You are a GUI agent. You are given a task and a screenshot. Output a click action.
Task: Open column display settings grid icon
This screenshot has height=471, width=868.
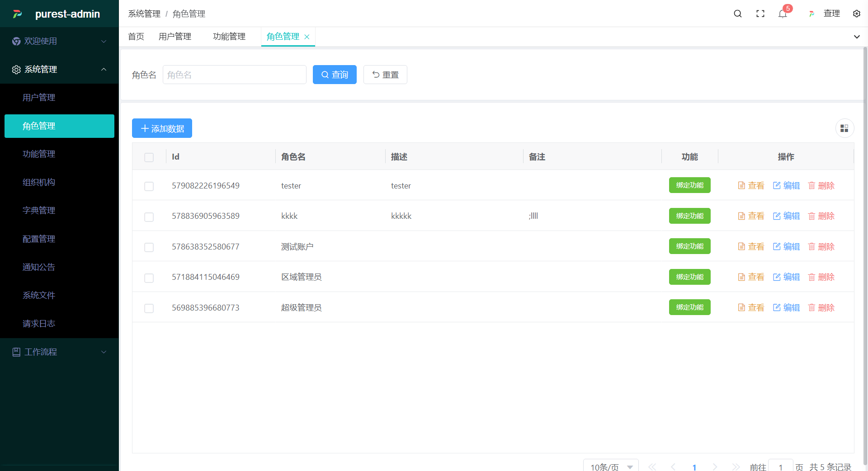click(x=844, y=128)
